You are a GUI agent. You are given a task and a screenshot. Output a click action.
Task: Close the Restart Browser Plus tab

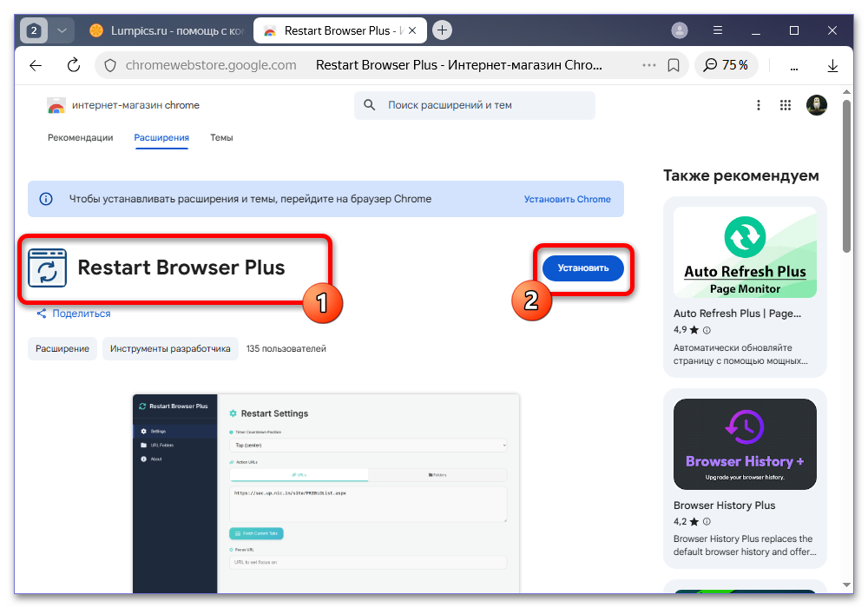411,31
